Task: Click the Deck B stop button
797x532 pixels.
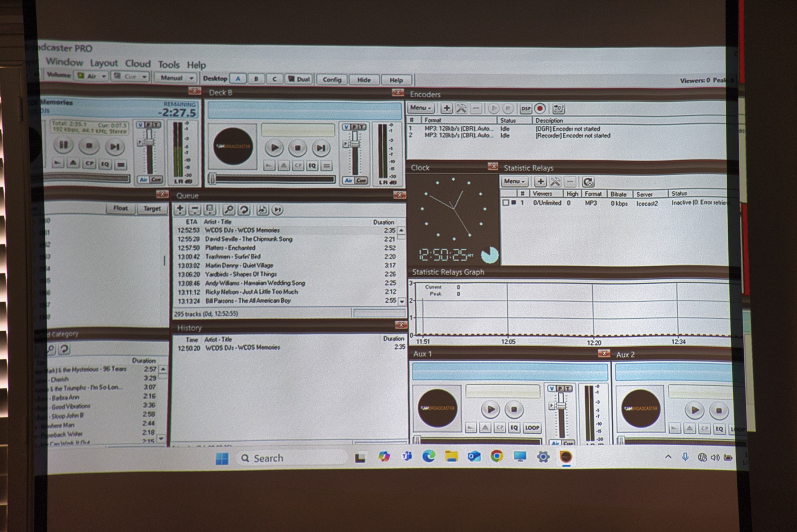Action: 297,148
